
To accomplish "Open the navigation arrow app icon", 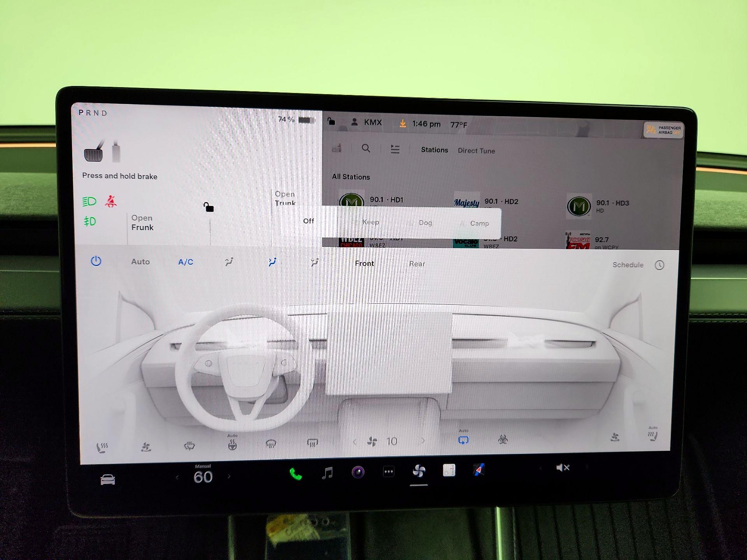I will [479, 470].
